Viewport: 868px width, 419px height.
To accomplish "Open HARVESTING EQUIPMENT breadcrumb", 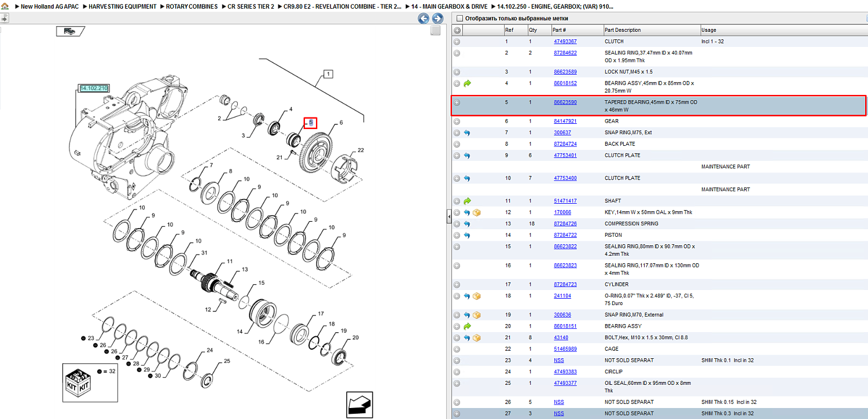I will point(122,6).
